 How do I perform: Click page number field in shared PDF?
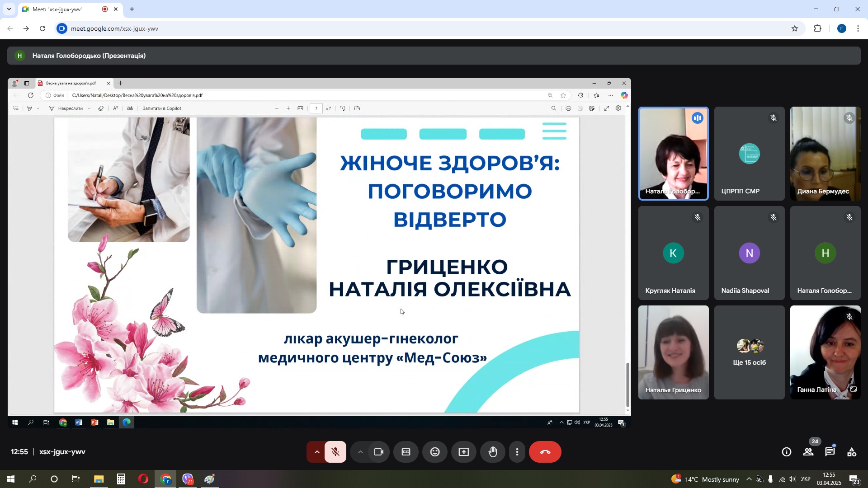pos(316,108)
